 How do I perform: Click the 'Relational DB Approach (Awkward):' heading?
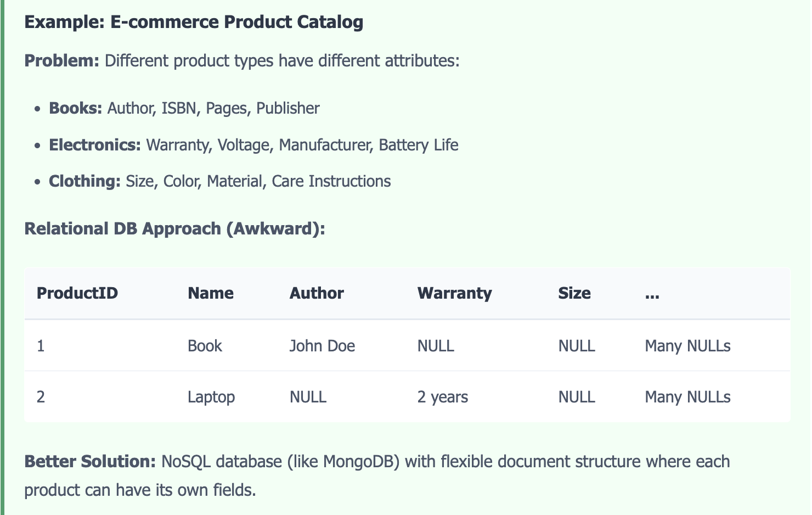coord(175,229)
